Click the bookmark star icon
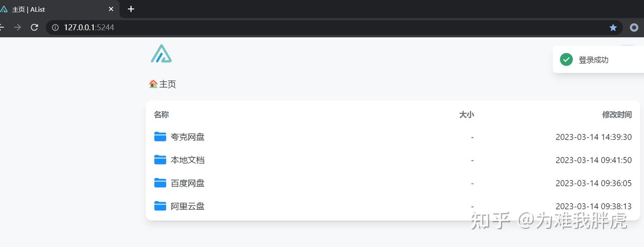The image size is (644, 247). 613,28
